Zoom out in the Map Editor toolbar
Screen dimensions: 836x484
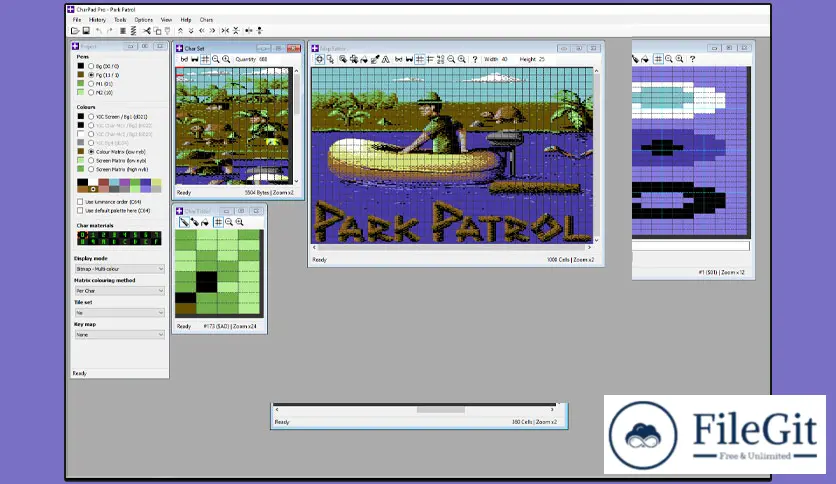(x=451, y=59)
